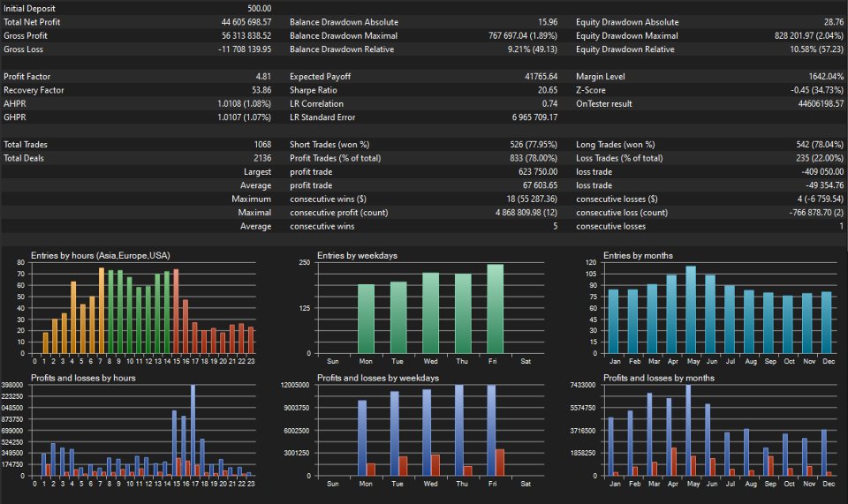Viewport: 848px width, 504px height.
Task: Select the Total Net Profit value 44 605 698.57
Action: point(246,22)
